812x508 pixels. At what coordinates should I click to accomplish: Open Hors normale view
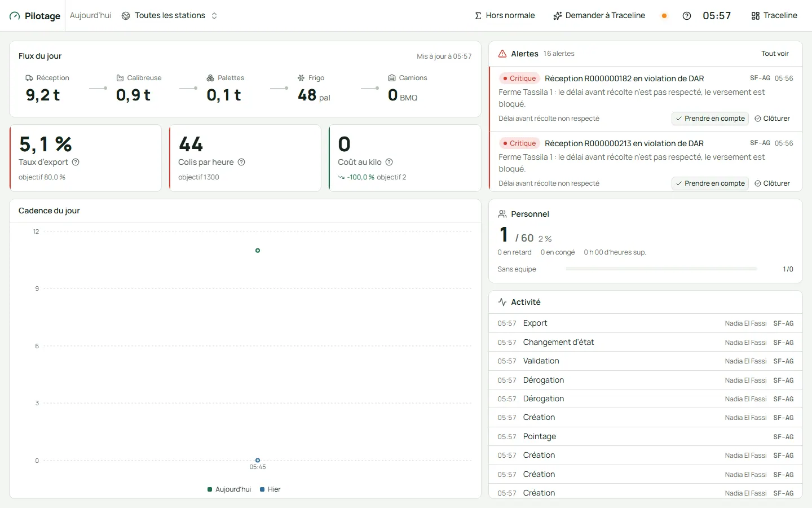[x=505, y=16]
